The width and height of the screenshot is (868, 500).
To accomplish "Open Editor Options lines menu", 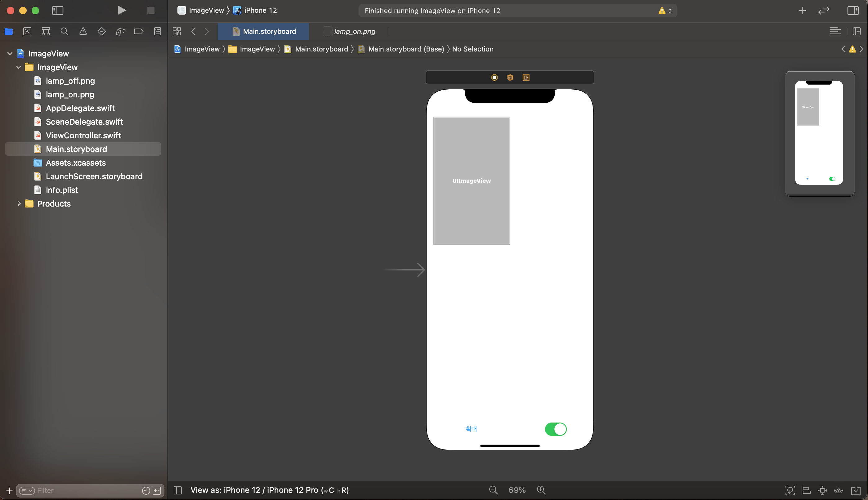I will (x=835, y=32).
